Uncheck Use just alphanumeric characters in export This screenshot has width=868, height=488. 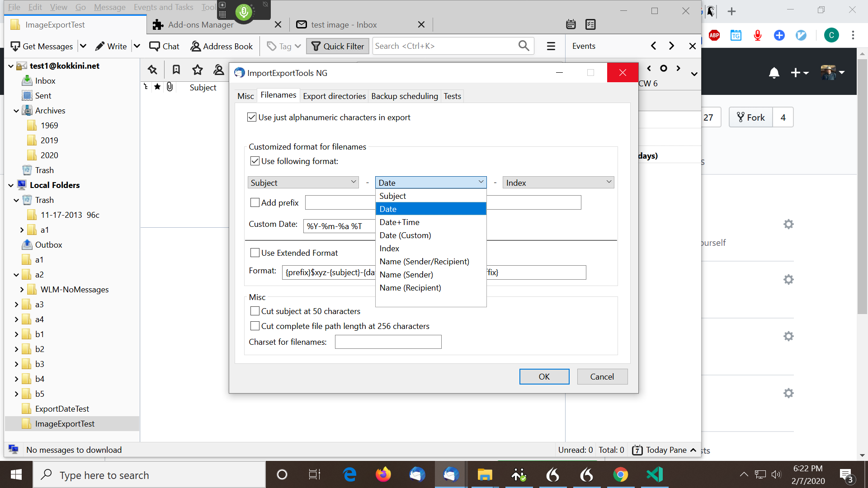(252, 117)
